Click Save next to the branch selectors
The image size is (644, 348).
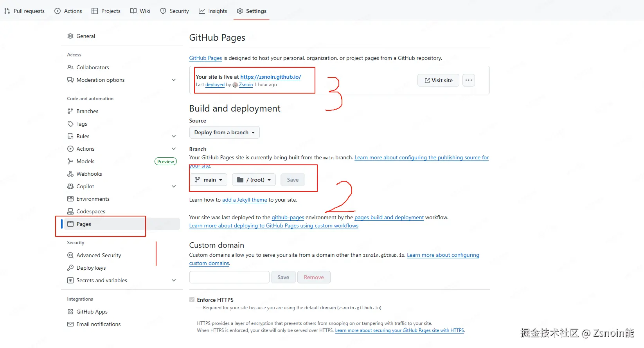tap(293, 180)
